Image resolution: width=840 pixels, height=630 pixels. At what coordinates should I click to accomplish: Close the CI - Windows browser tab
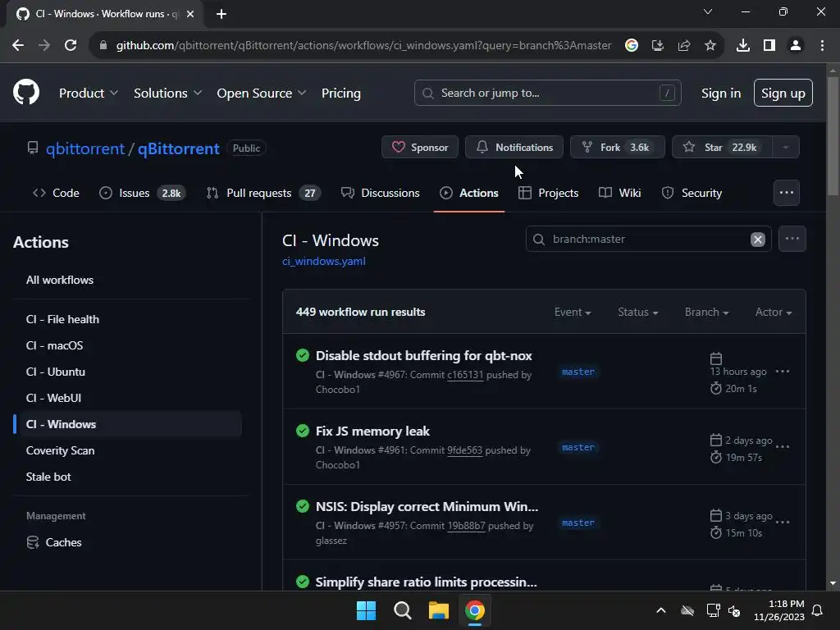(190, 14)
